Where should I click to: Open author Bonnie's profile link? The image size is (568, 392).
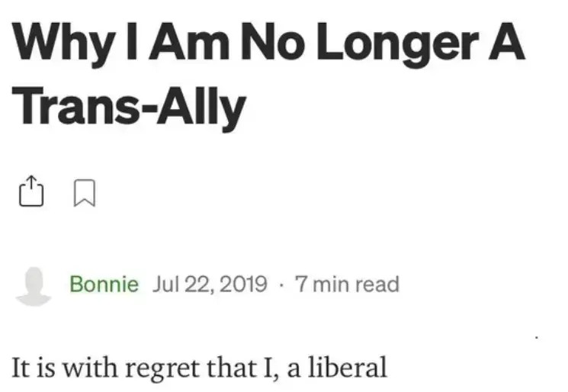point(104,285)
